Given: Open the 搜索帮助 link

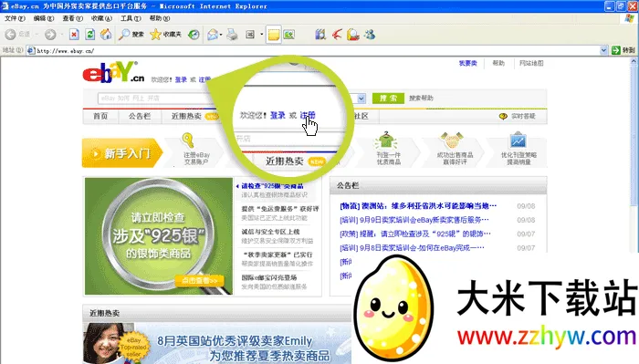Looking at the screenshot, I should 421,99.
